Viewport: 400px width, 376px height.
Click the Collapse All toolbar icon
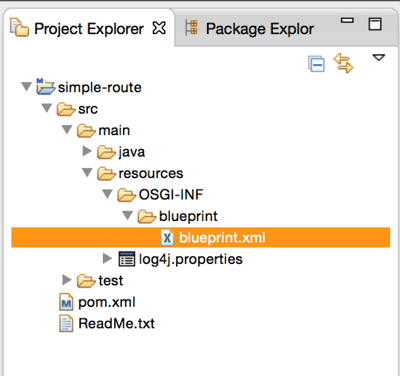coord(316,64)
